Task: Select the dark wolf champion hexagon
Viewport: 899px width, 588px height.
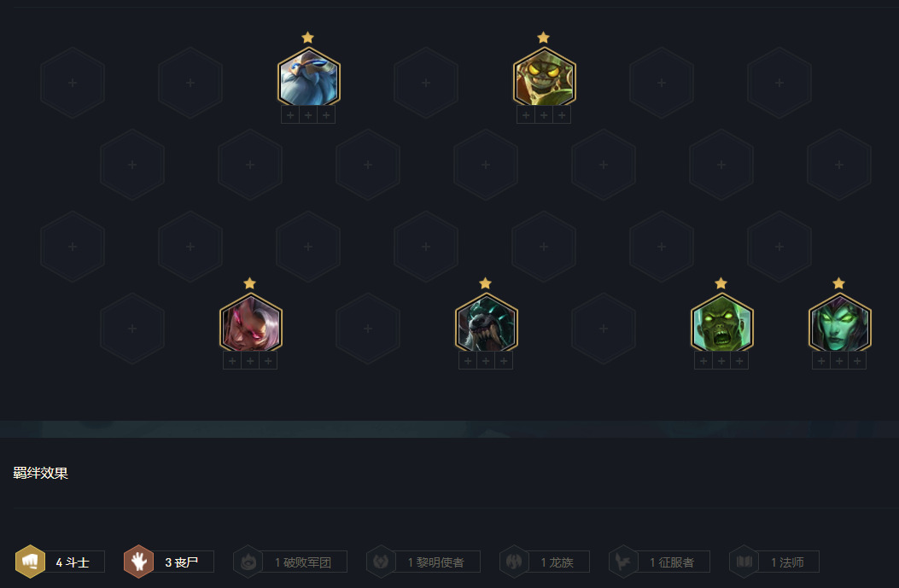Action: pos(486,323)
